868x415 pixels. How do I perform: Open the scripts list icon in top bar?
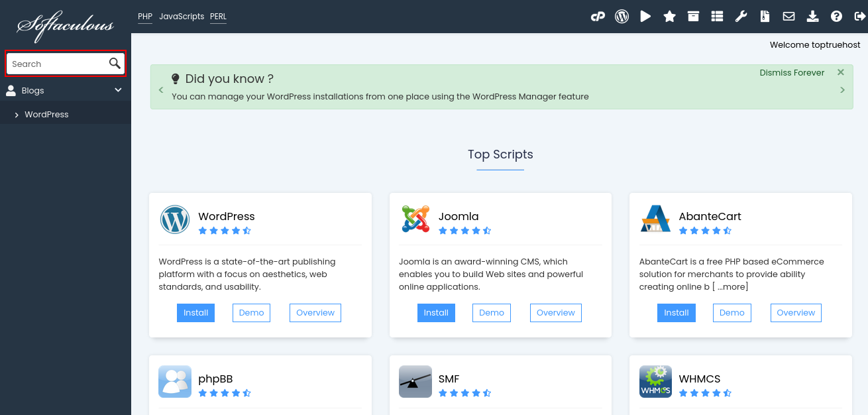pos(717,16)
